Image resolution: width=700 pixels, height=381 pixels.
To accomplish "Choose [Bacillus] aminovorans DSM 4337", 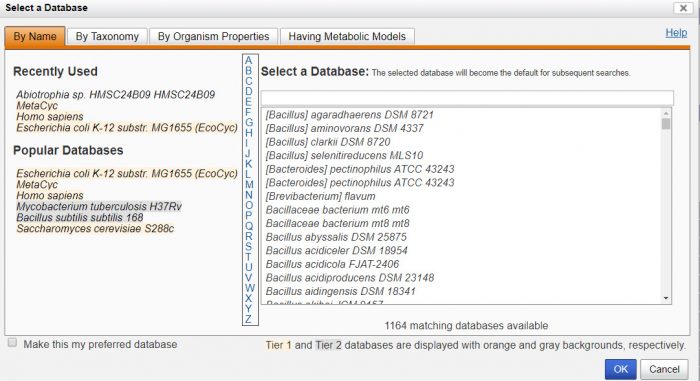I will click(x=344, y=128).
